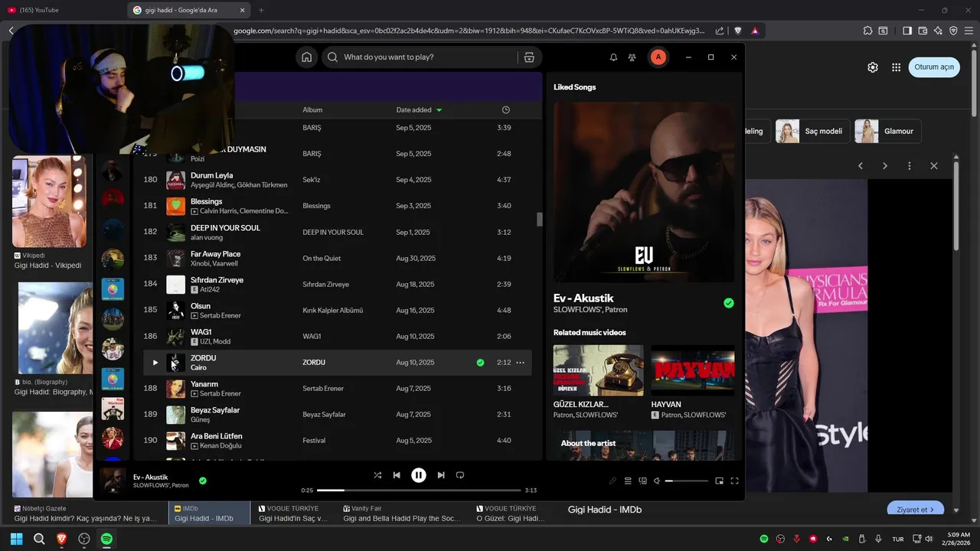Enter Spotify full screen mode
Screen dimensions: 980x551
pyautogui.click(x=734, y=481)
